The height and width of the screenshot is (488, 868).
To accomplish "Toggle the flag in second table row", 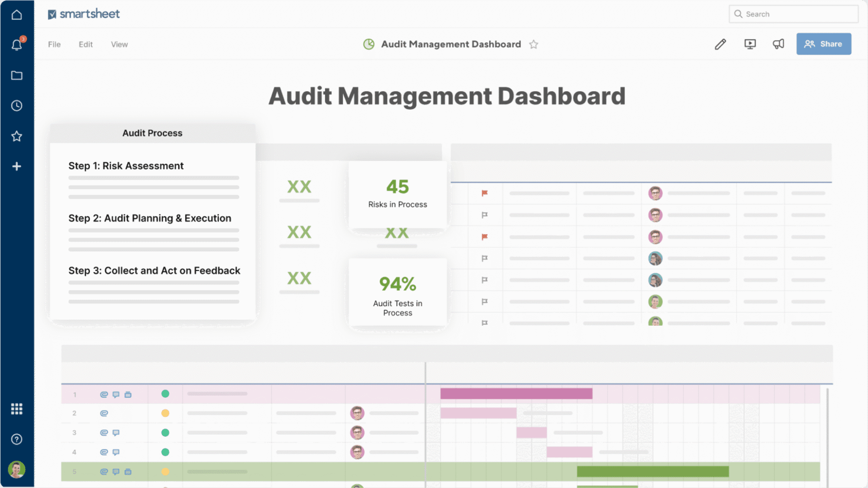I will (x=485, y=215).
